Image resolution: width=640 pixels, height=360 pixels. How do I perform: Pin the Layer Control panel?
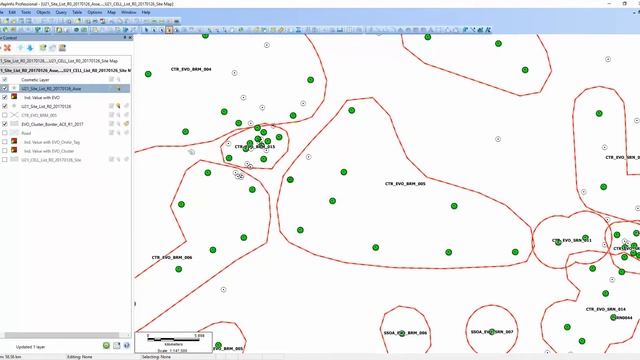coord(125,38)
